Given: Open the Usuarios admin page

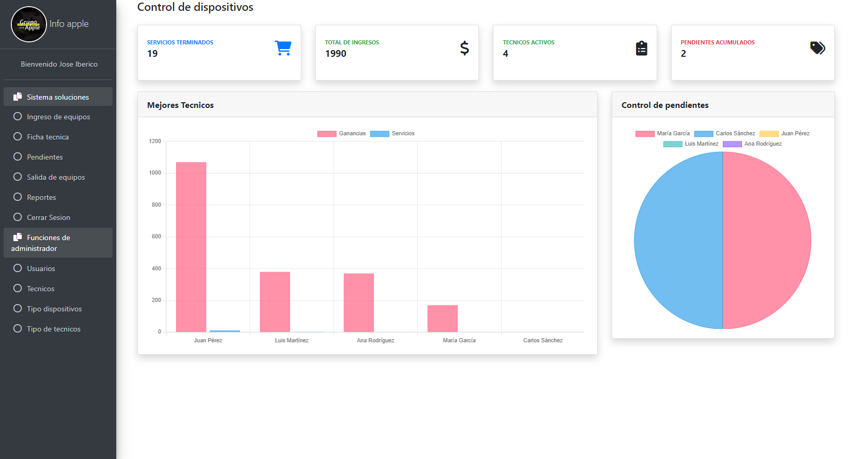Looking at the screenshot, I should tap(58, 268).
